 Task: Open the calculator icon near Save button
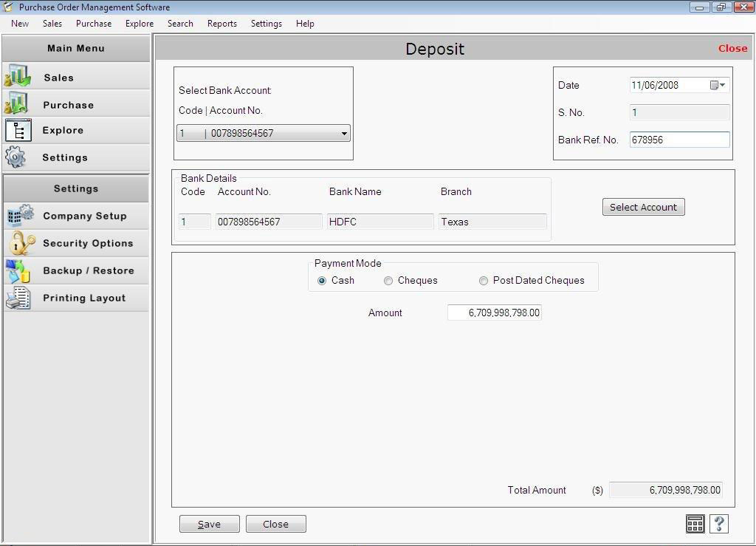coord(695,523)
